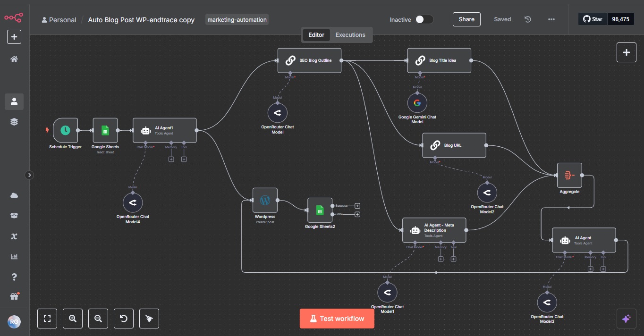Select the OpenRouter Chat Model2 node
Image resolution: width=644 pixels, height=336 pixels.
(487, 193)
